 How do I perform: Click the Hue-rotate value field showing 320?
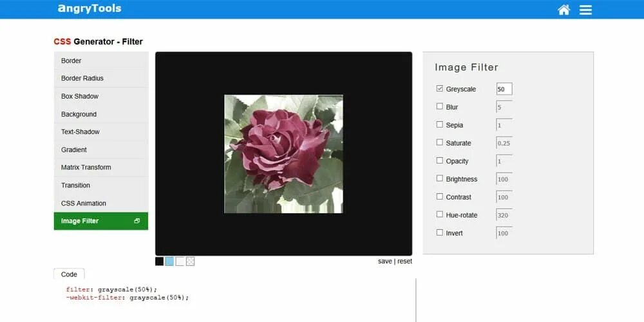click(x=504, y=215)
